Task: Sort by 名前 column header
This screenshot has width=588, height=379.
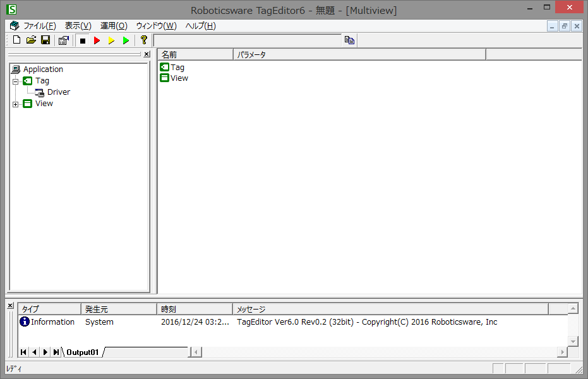Action: point(195,55)
